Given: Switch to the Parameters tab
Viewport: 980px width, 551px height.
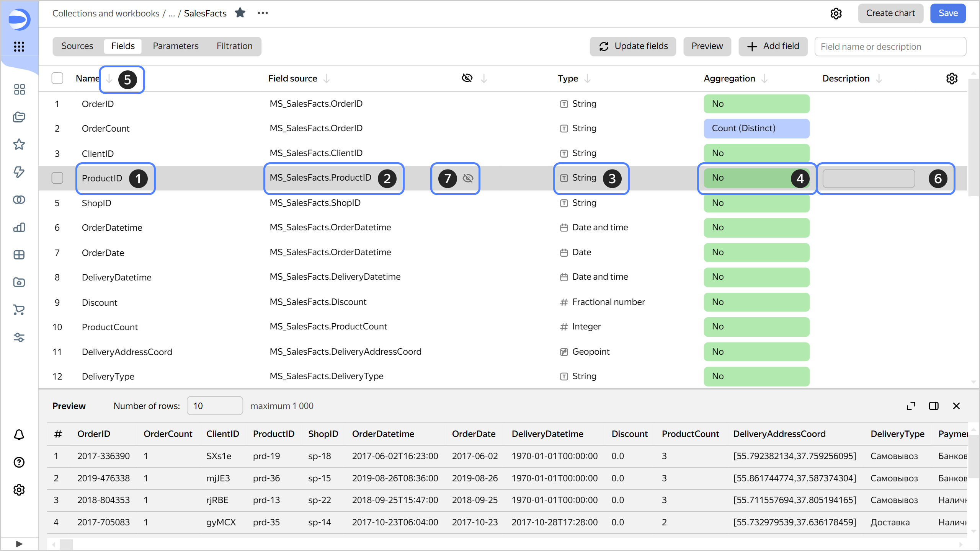Looking at the screenshot, I should pos(176,46).
